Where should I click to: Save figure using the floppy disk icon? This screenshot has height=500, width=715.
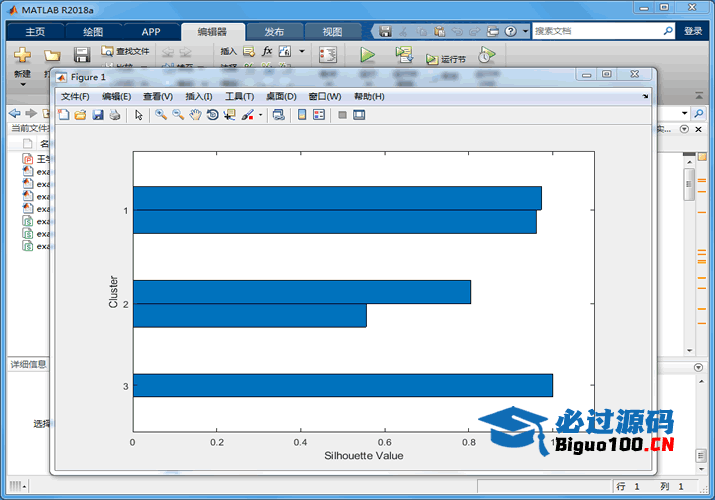tap(98, 115)
